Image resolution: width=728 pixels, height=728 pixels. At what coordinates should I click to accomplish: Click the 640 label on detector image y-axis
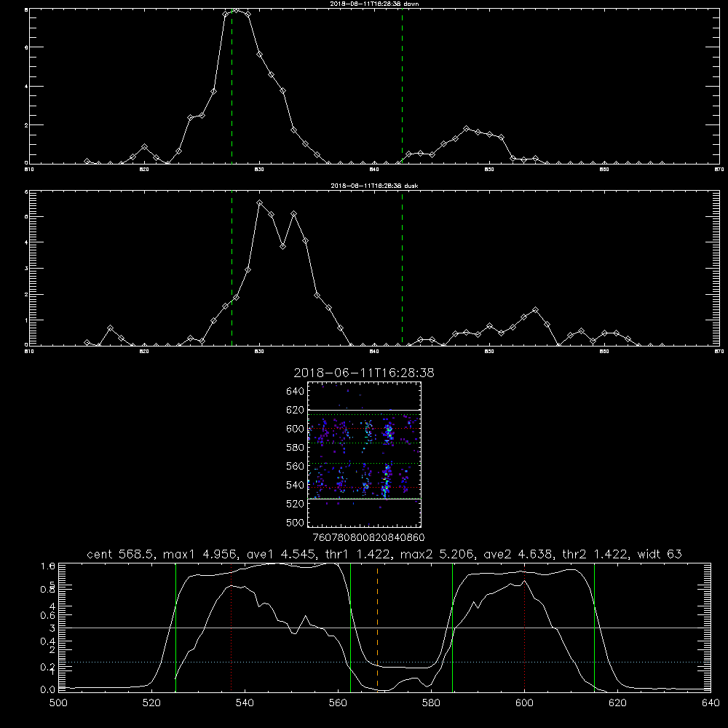pyautogui.click(x=296, y=392)
